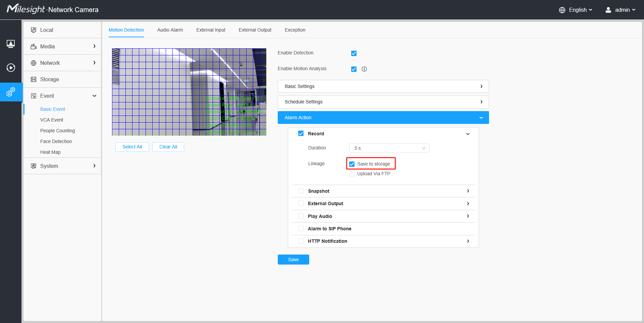
Task: Select the Settings gear icon in left rail
Action: click(11, 92)
